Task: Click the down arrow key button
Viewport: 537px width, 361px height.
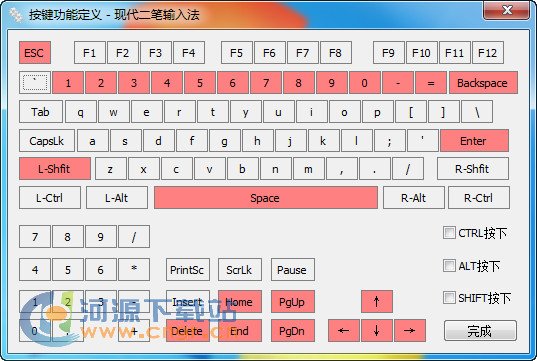Action: (377, 331)
